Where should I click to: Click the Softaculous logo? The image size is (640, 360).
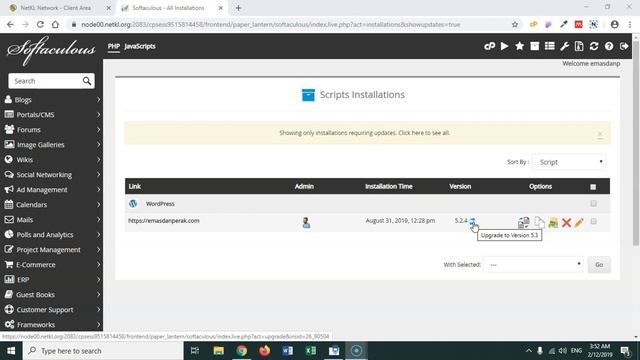click(x=51, y=50)
